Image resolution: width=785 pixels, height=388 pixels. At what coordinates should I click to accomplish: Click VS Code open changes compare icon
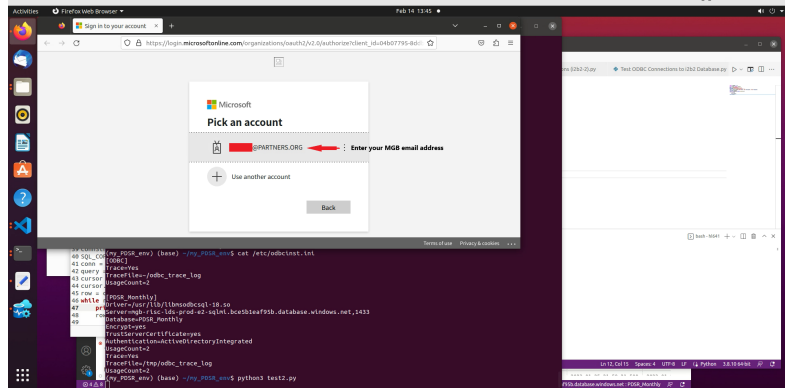point(750,69)
